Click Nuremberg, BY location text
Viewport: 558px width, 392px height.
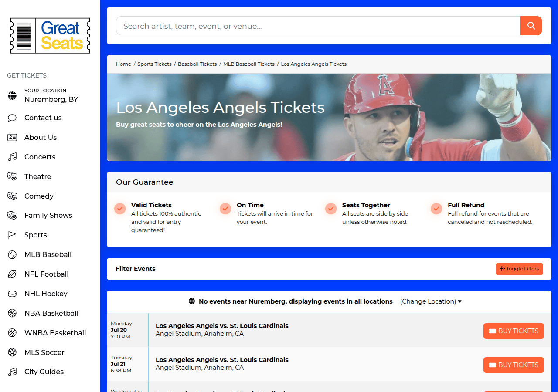coord(51,99)
